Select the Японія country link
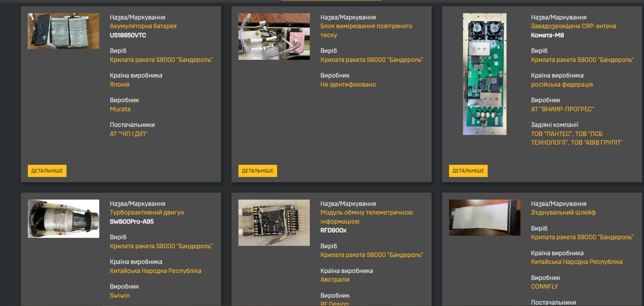Viewport: 644px width, 306px height. 119,85
